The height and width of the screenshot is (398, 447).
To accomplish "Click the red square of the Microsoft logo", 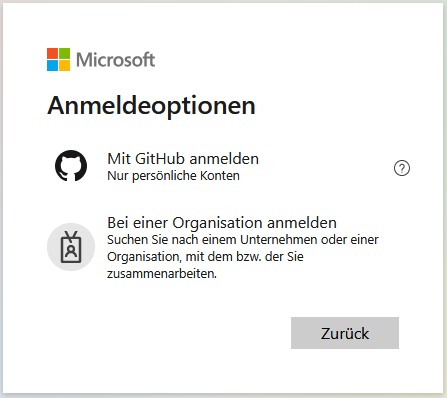I will 52,53.
